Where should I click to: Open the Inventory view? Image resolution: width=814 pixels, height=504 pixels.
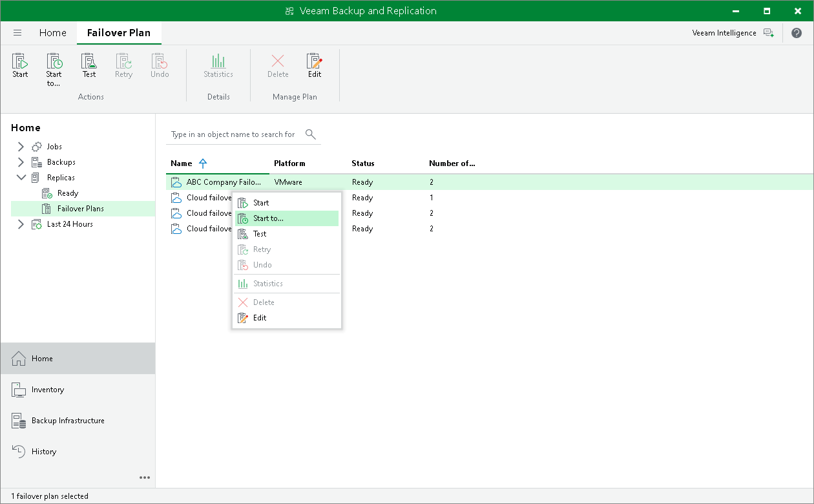click(x=78, y=390)
